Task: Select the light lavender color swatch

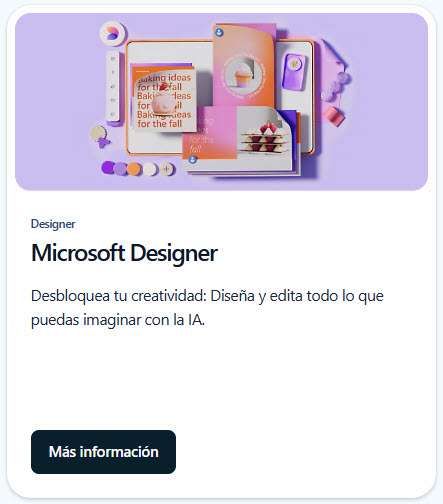Action: tap(120, 168)
